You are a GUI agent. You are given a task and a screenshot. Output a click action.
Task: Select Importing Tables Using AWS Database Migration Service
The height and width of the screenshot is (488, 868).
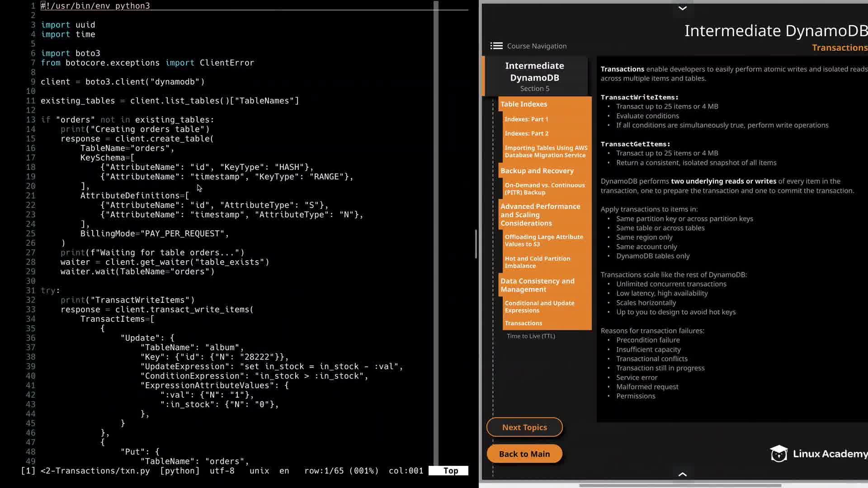546,151
